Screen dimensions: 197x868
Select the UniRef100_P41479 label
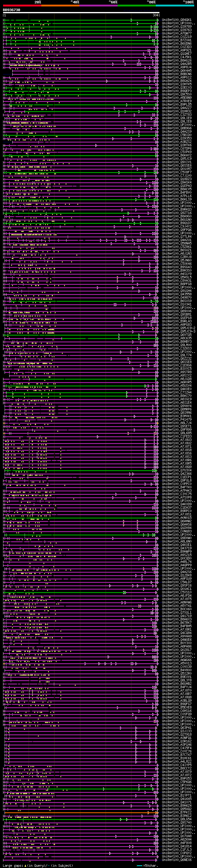click(x=177, y=419)
